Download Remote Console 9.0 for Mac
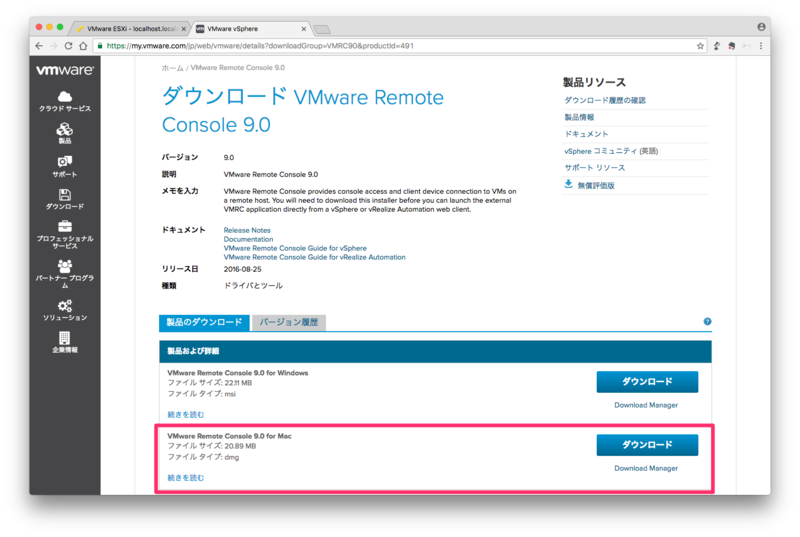Viewport: 800px width, 537px height. click(x=647, y=445)
